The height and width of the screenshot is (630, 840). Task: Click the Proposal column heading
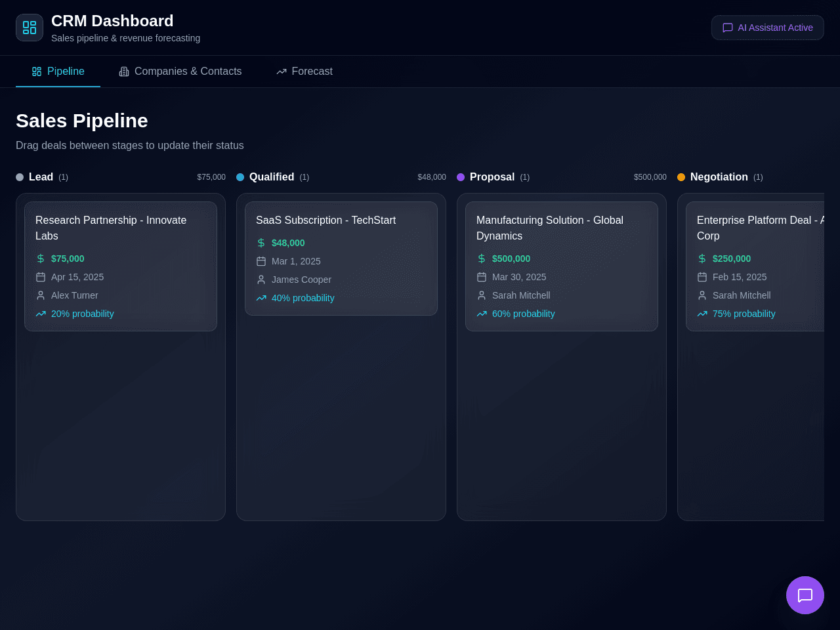click(x=492, y=177)
